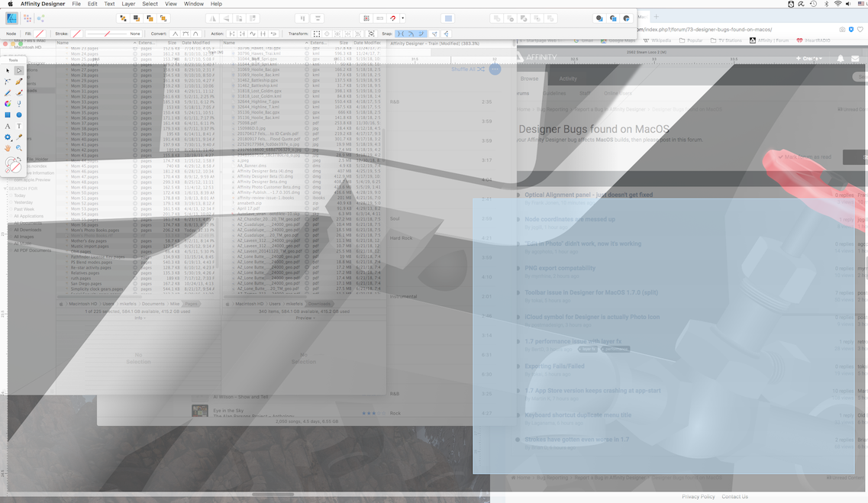The height and width of the screenshot is (503, 868).
Task: Click the Flip Vertical toolbar icon
Action: [227, 18]
